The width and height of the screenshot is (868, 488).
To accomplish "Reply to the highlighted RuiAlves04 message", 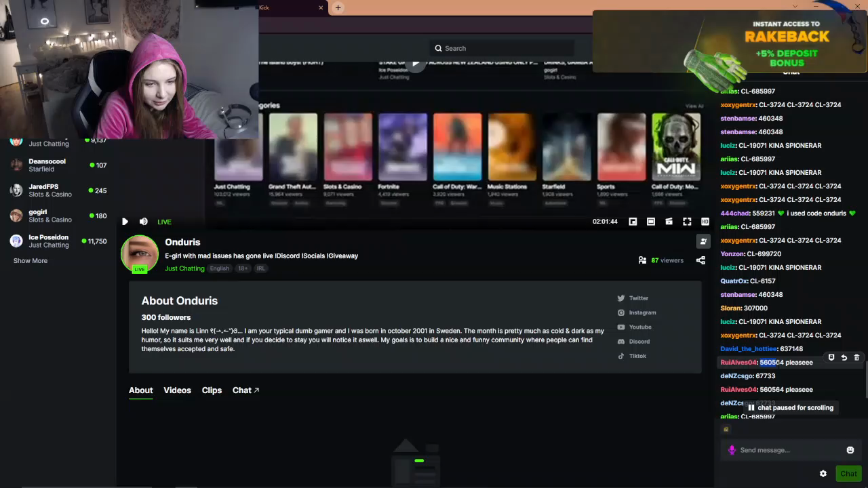I will [x=844, y=357].
